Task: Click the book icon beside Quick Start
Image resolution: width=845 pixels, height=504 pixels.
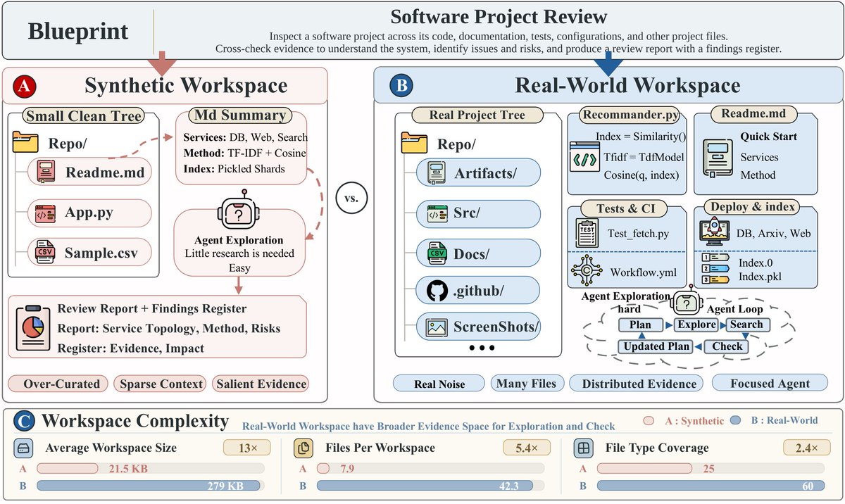Action: coord(718,156)
